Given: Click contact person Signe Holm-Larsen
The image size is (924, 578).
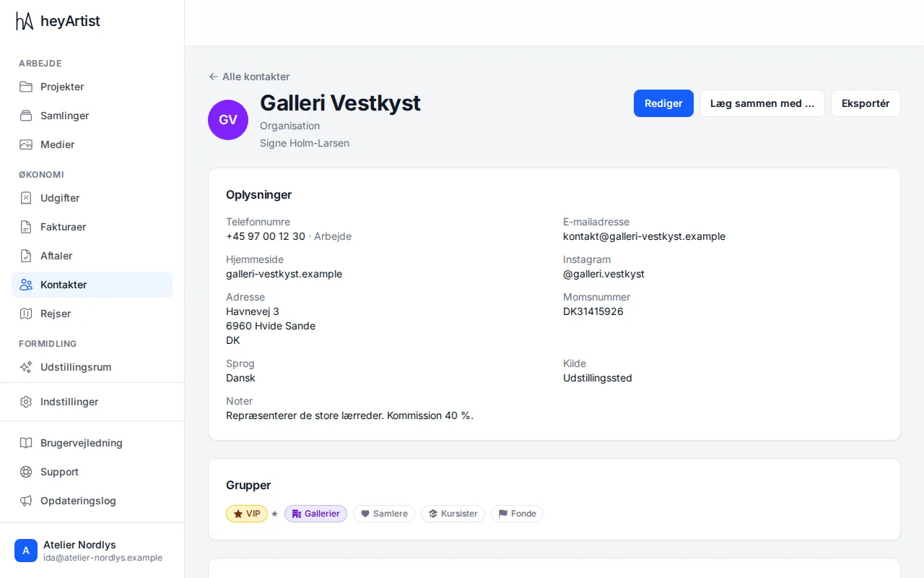Looking at the screenshot, I should (x=305, y=143).
